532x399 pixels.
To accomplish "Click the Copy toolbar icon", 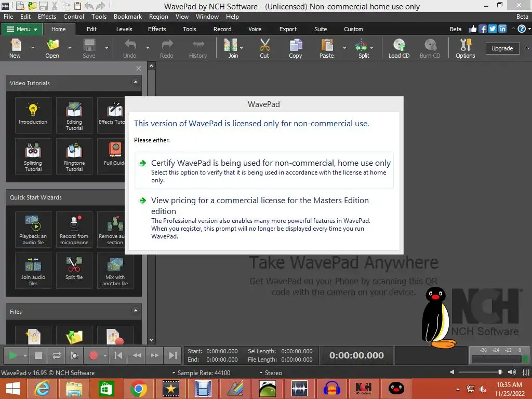I will pyautogui.click(x=296, y=48).
